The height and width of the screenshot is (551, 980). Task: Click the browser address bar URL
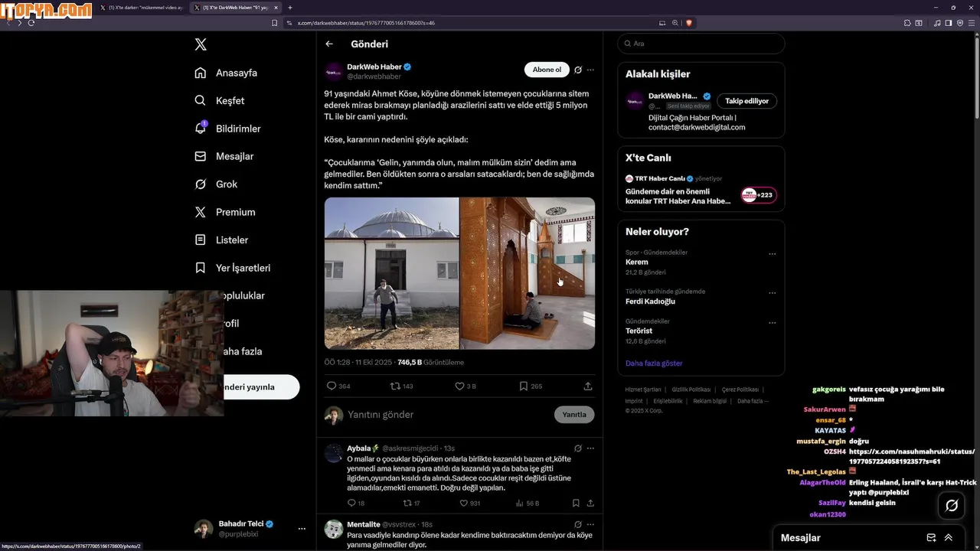coord(366,23)
